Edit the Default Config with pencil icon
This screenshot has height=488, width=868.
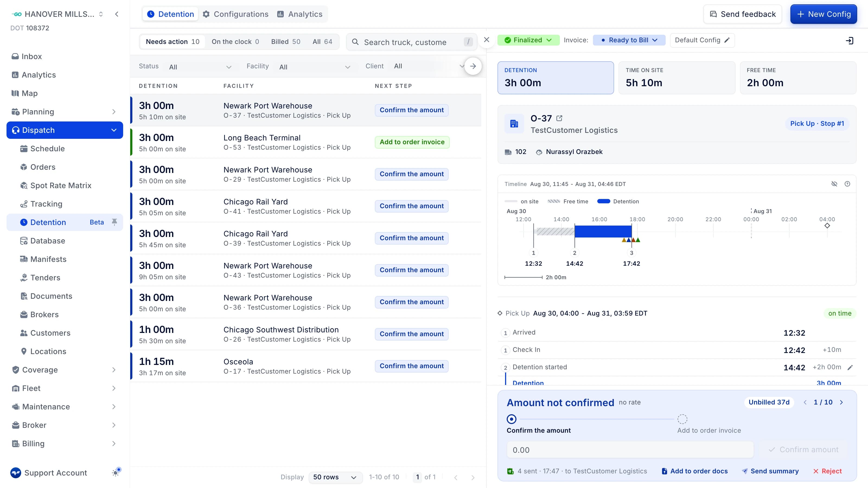coord(727,40)
